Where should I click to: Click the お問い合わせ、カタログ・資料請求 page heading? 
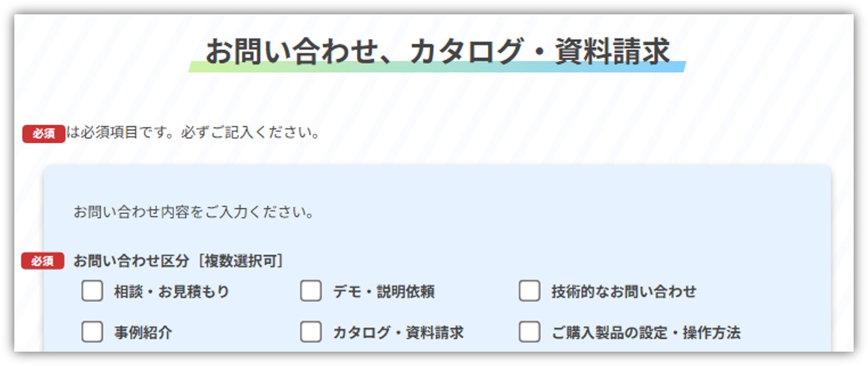437,51
